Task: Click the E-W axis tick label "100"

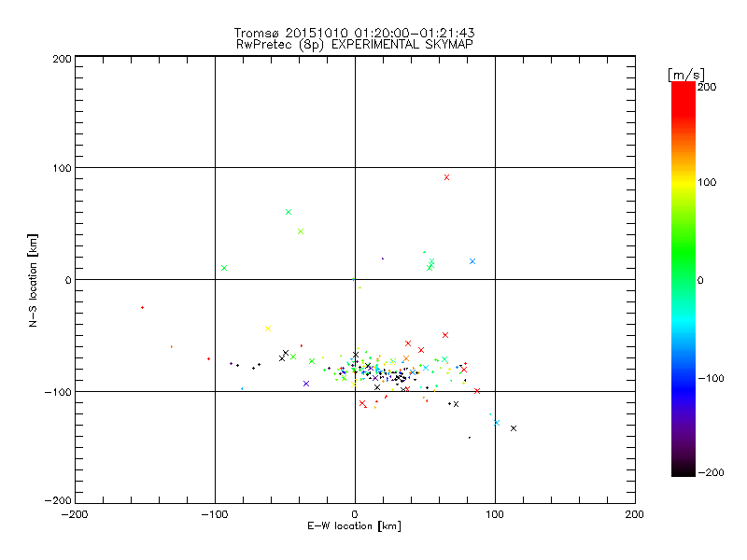Action: [495, 514]
